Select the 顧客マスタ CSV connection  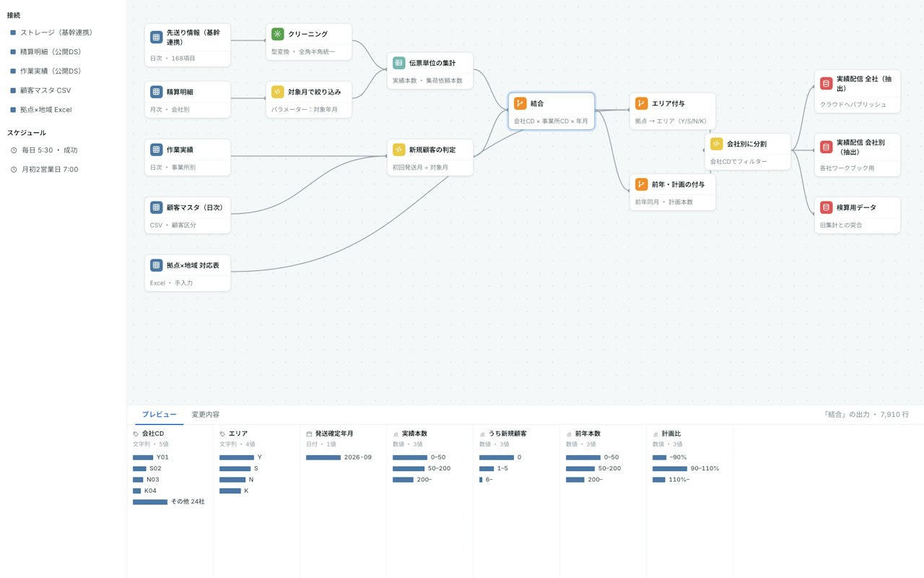click(63, 91)
